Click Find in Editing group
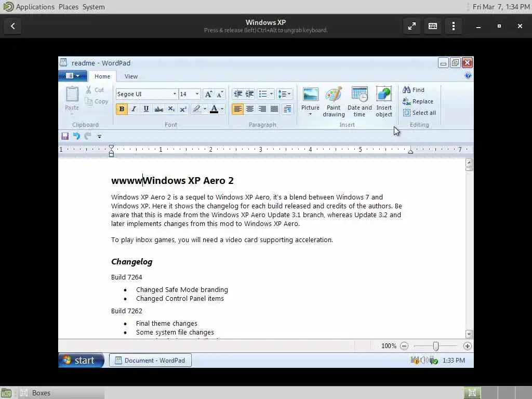The height and width of the screenshot is (399, 532). [414, 90]
